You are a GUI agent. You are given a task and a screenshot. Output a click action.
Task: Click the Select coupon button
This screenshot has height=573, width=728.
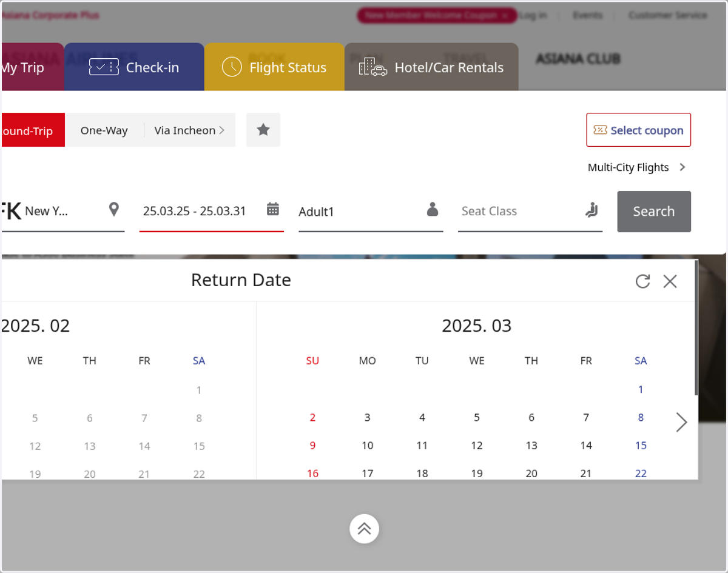tap(638, 130)
